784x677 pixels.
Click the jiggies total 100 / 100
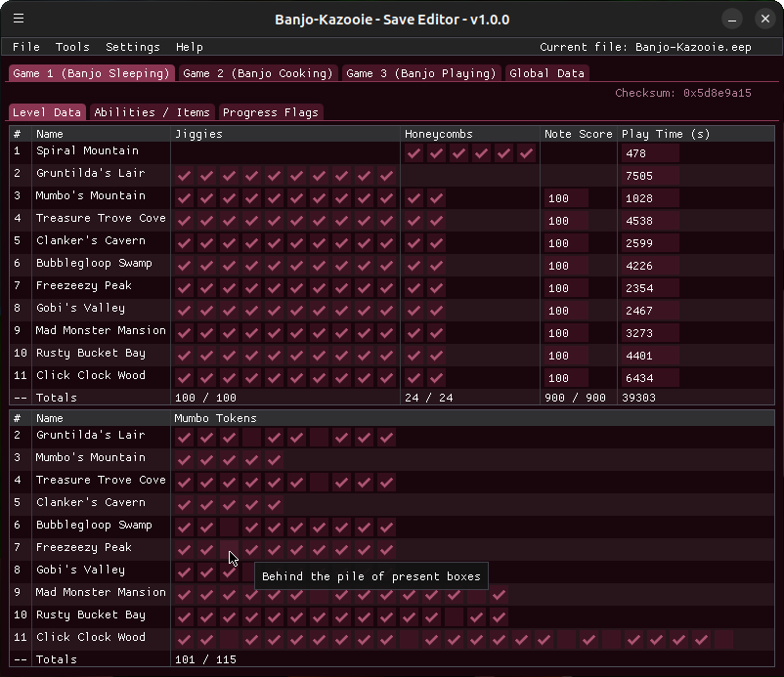205,398
